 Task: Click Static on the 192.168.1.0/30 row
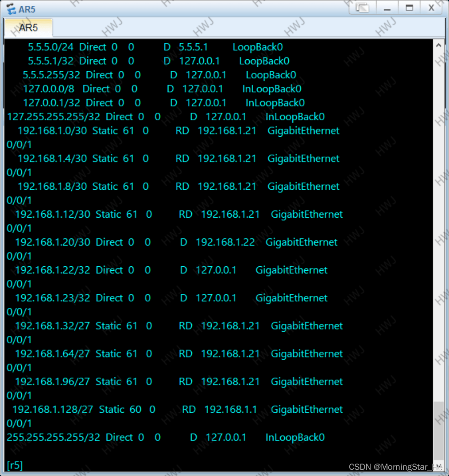(105, 131)
